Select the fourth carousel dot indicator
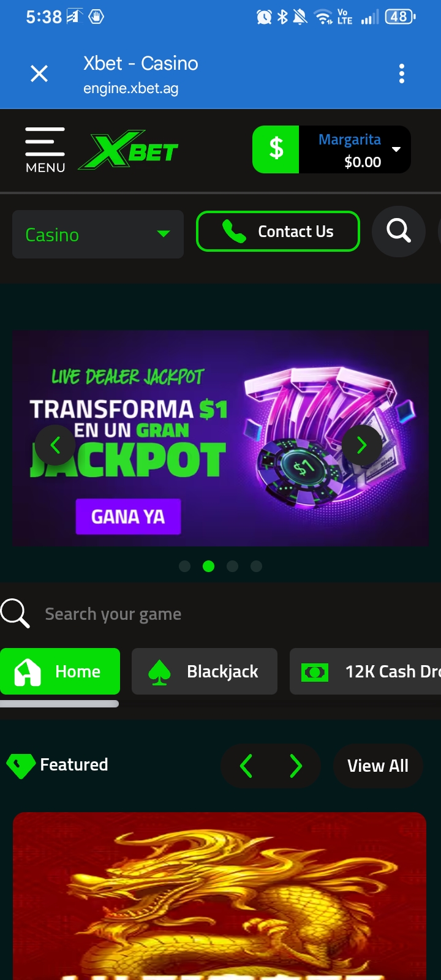This screenshot has width=441, height=980. coord(256,566)
